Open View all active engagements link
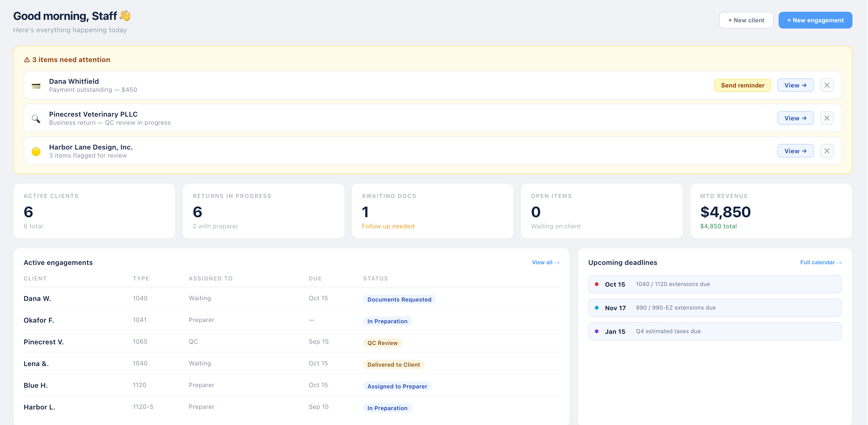868x425 pixels. [545, 262]
